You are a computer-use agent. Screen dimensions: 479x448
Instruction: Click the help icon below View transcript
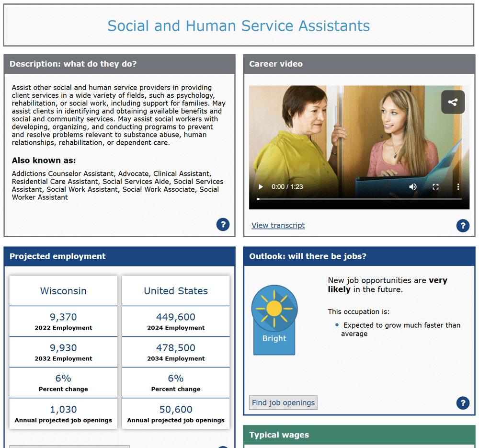(x=463, y=226)
